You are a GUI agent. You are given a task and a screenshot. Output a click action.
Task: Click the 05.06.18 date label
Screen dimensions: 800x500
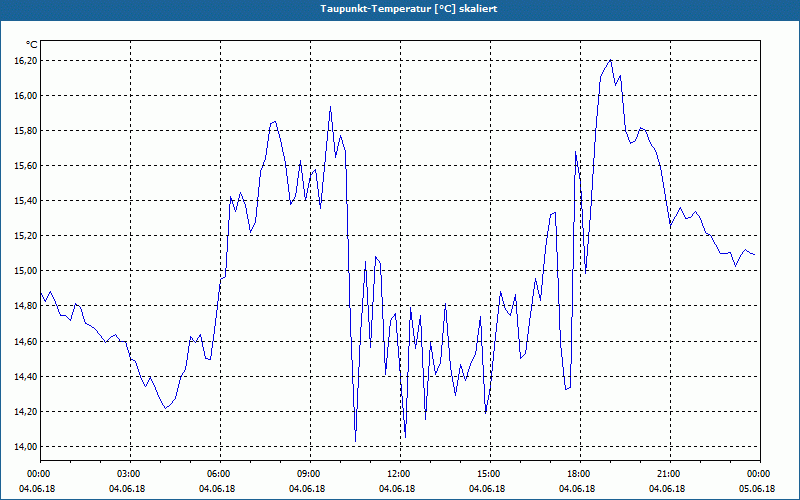tap(757, 489)
